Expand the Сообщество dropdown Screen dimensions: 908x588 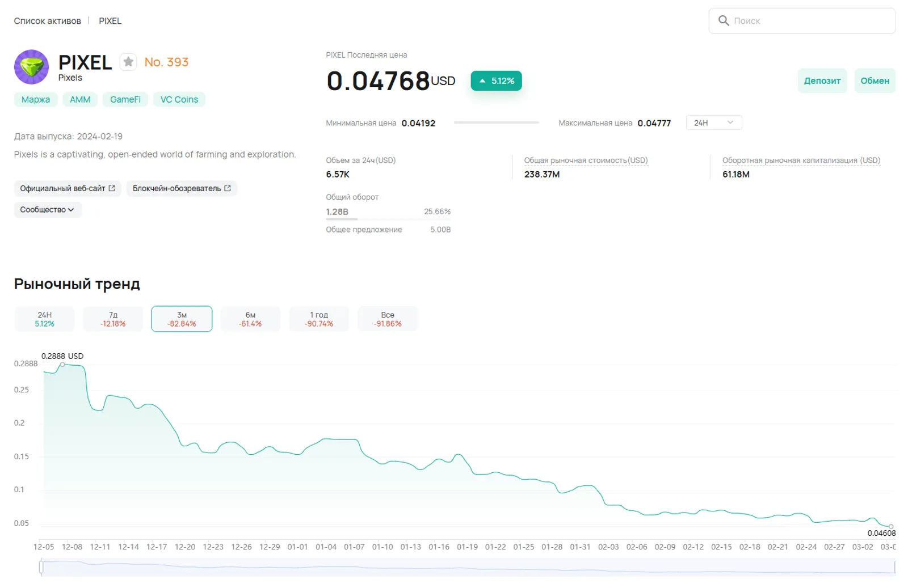[48, 210]
